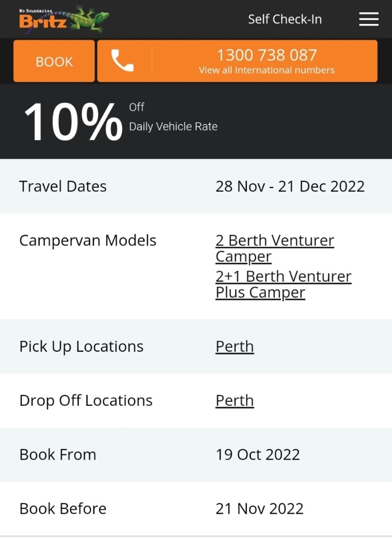
Task: Click the Pick Up Locations label
Action: (x=81, y=346)
